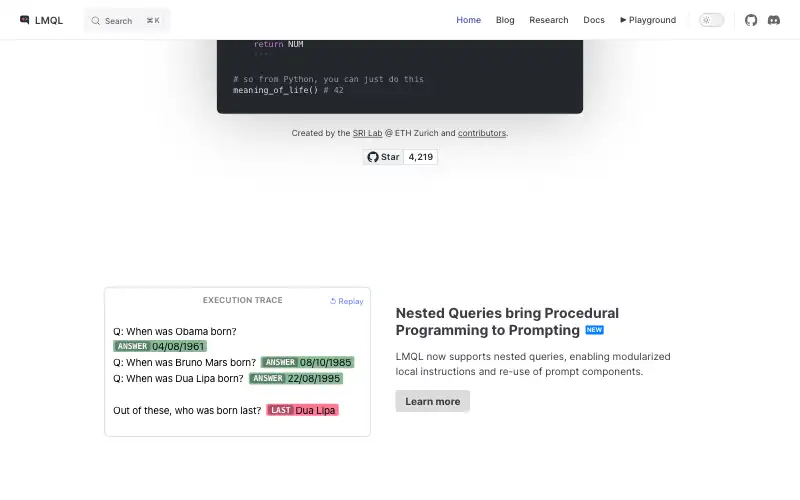
Task: Click 'Q: When was Bruno Mars born?' line
Action: pyautogui.click(x=184, y=363)
